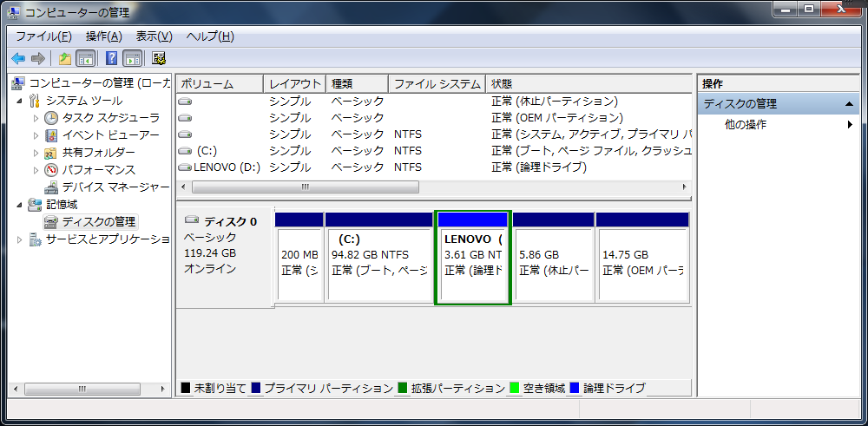Image resolution: width=868 pixels, height=426 pixels.
Task: Click the Disk Management tree icon
Action: [51, 222]
